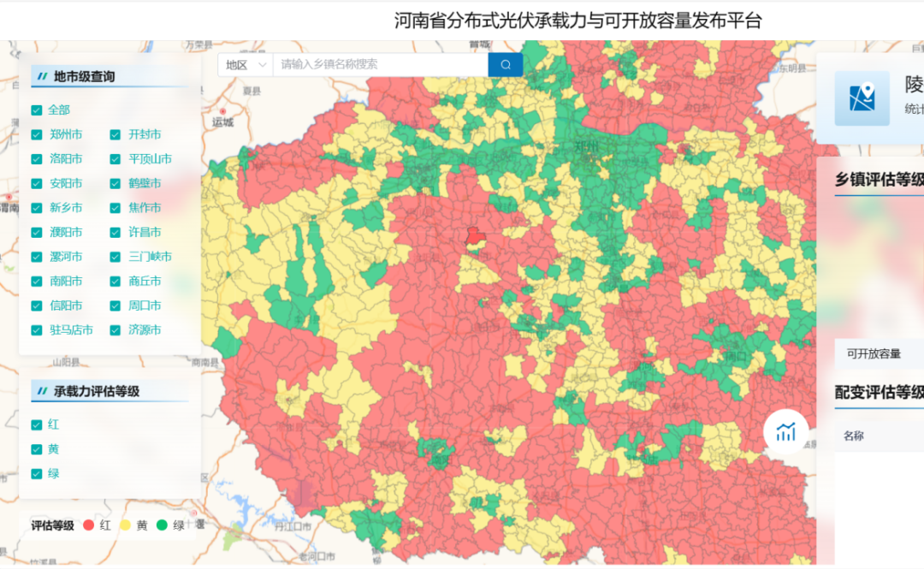Viewport: 924px width, 569px height.
Task: Click the blue magnifier search button
Action: click(506, 65)
